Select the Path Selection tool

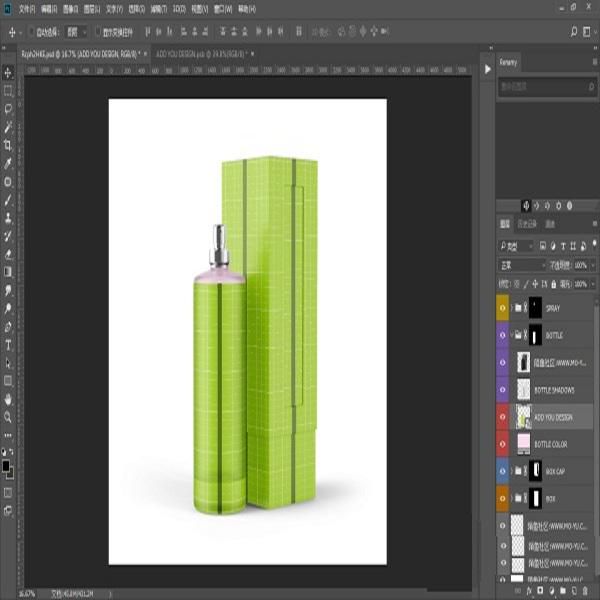[x=8, y=363]
